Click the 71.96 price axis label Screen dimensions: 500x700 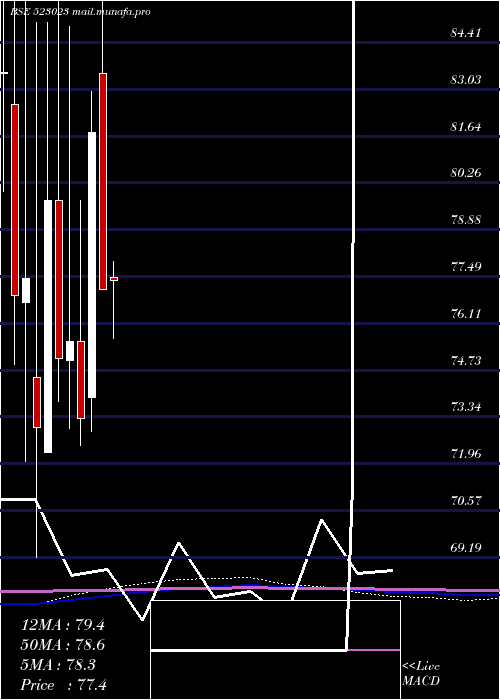[x=466, y=454]
